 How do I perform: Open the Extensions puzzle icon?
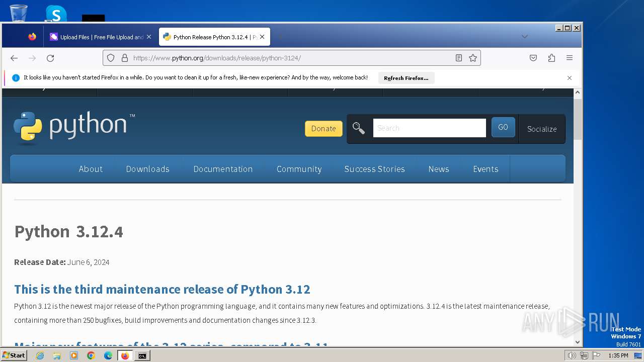coord(551,58)
